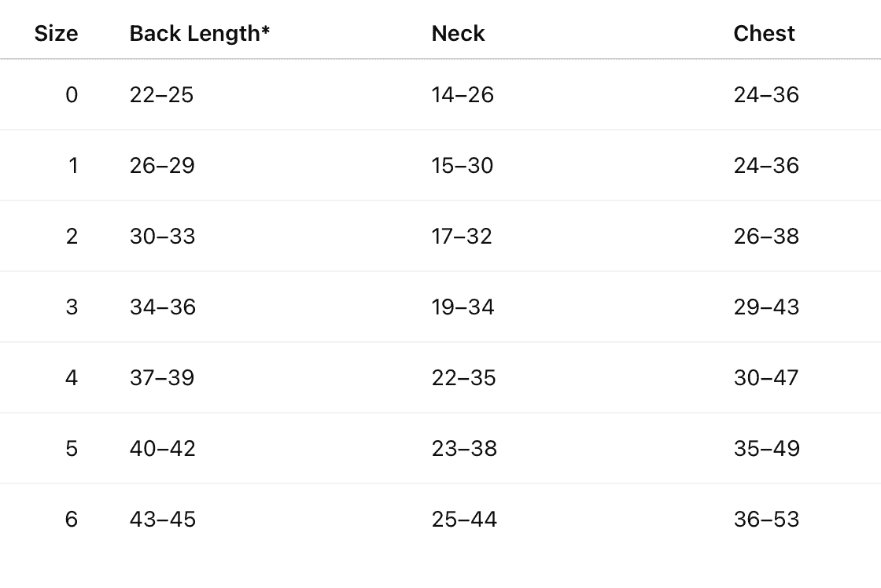Screen dimensions: 881x588
Task: Click neck measurement 25–44
Action: tap(464, 520)
